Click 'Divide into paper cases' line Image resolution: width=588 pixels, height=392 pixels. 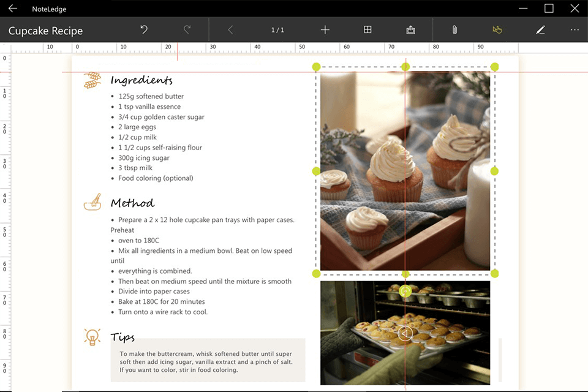click(154, 292)
